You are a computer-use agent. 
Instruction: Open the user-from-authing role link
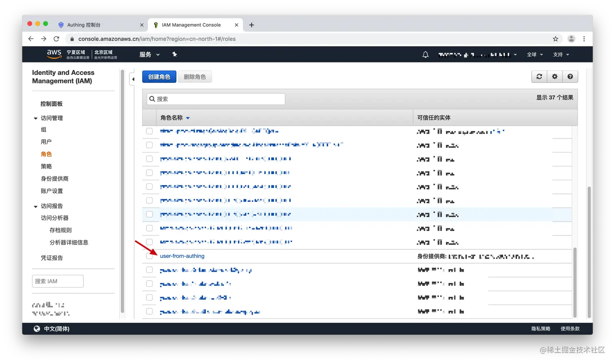(182, 256)
